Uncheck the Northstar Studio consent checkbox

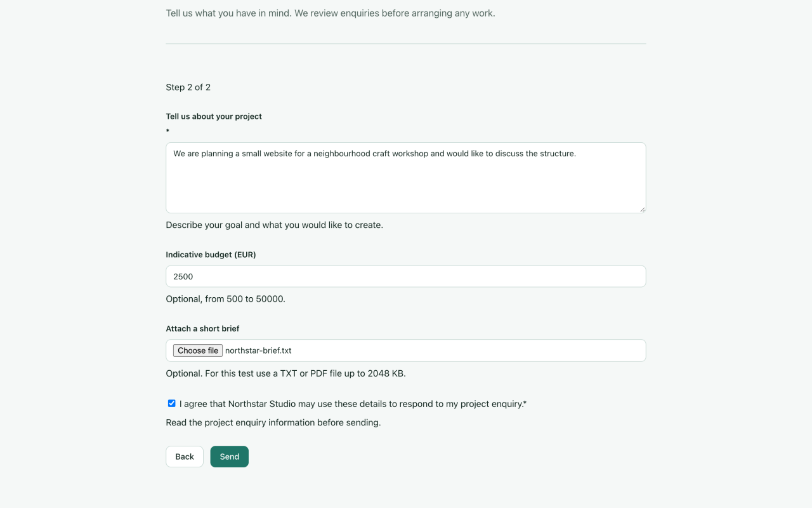tap(171, 403)
